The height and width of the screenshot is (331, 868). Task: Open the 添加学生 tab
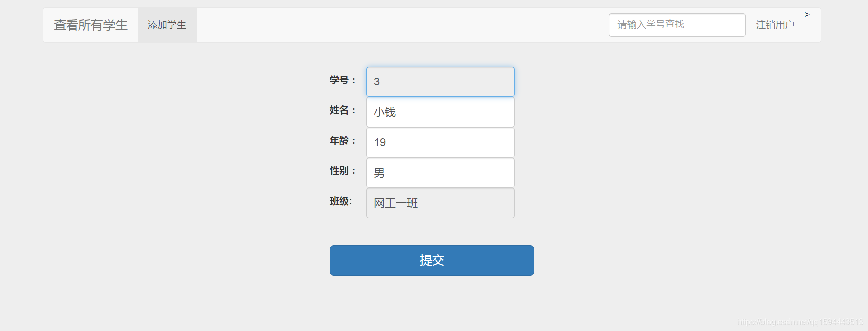pyautogui.click(x=167, y=24)
